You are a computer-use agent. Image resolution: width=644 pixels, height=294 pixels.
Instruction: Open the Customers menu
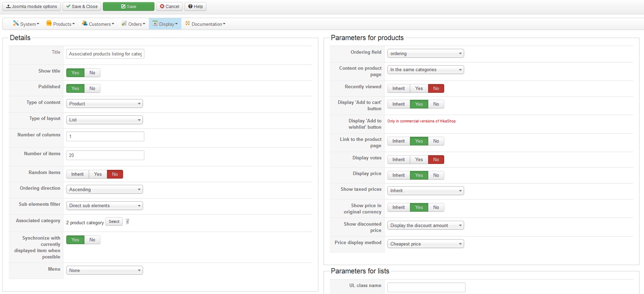[98, 24]
